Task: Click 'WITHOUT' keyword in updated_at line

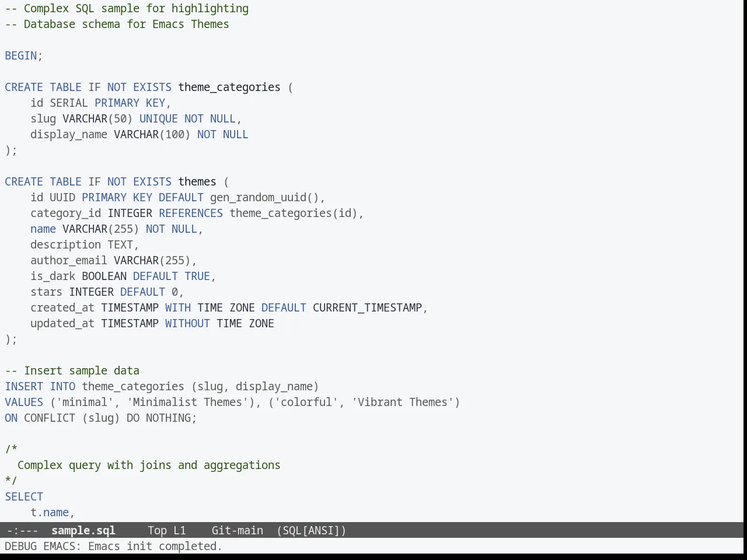Action: click(187, 323)
